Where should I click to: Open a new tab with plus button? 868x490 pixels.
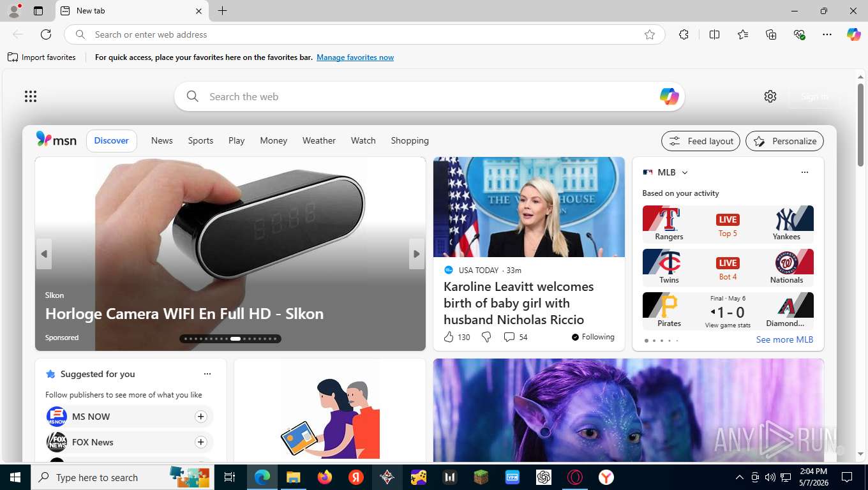[x=222, y=11]
